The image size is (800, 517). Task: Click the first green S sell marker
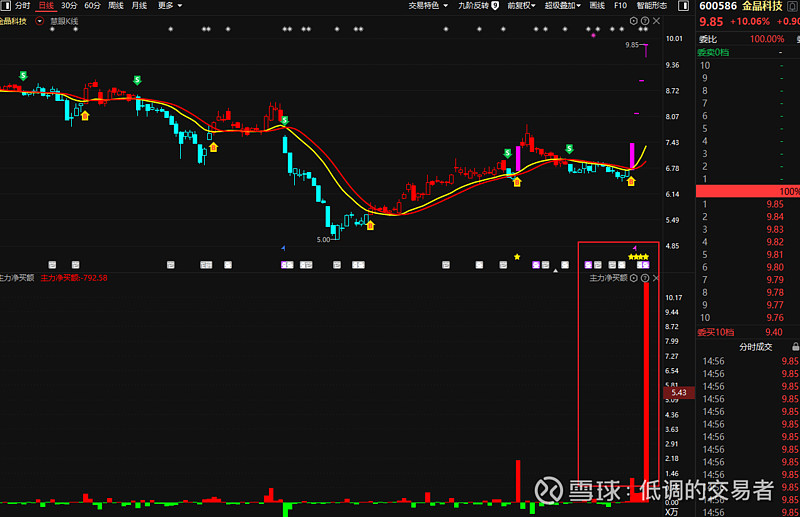23,76
